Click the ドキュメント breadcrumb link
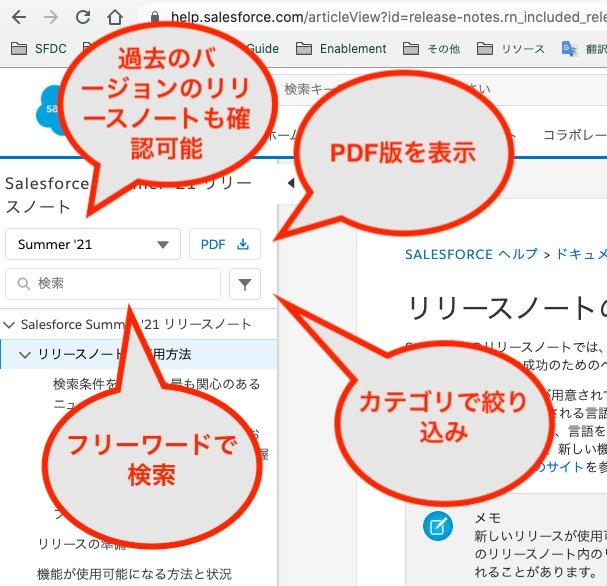Screen dimensions: 607x586 (581, 254)
